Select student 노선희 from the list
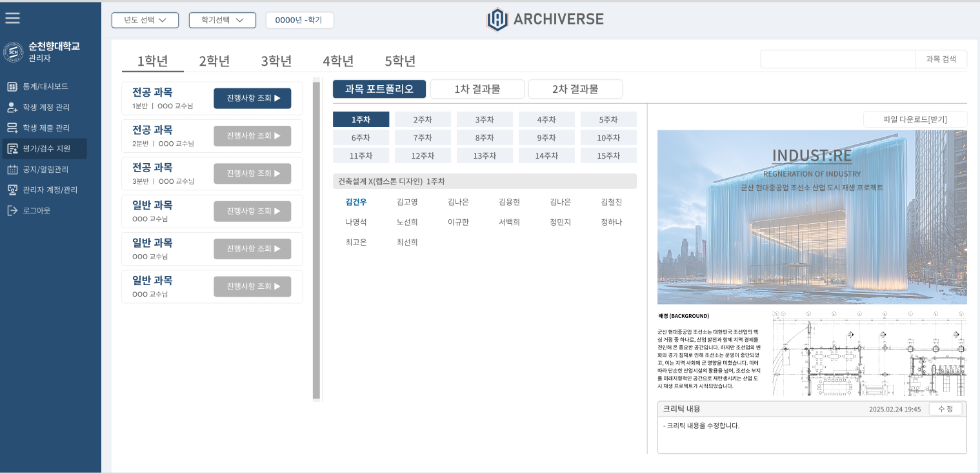Viewport: 980px width, 474px height. (x=407, y=222)
